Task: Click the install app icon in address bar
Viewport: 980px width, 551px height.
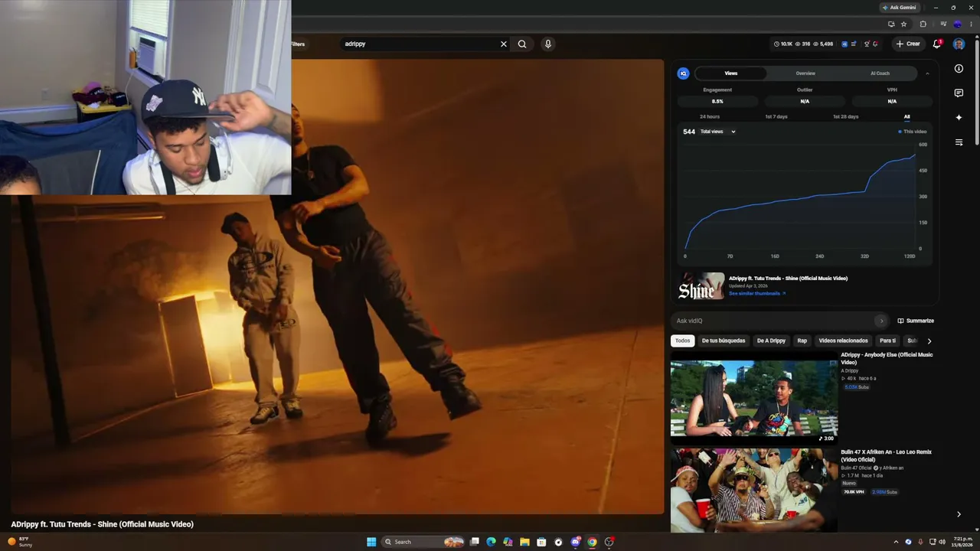Action: 891,24
